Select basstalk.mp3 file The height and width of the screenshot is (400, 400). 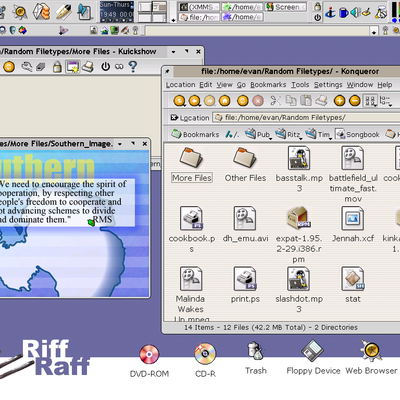[x=299, y=169]
